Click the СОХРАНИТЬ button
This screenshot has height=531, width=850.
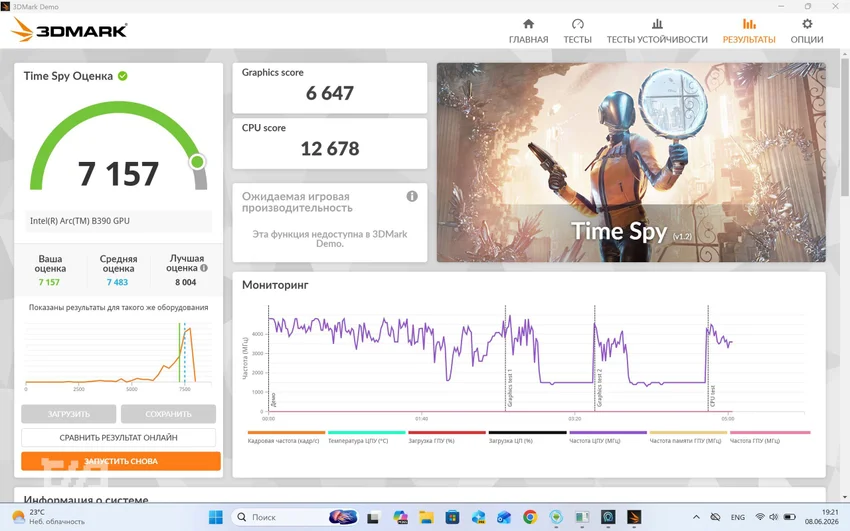(168, 414)
